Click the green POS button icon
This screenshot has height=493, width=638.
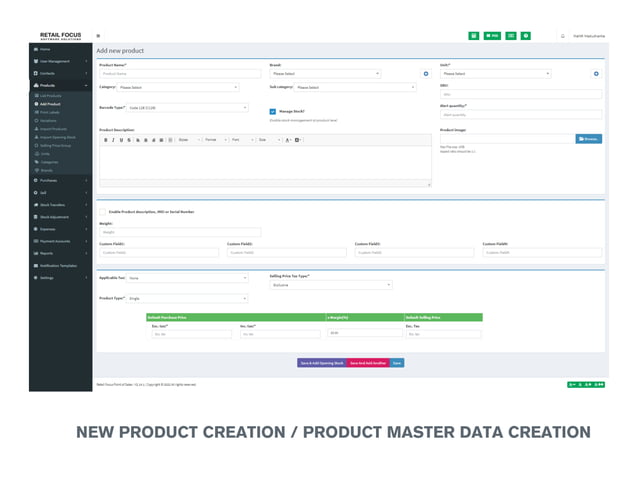(492, 36)
